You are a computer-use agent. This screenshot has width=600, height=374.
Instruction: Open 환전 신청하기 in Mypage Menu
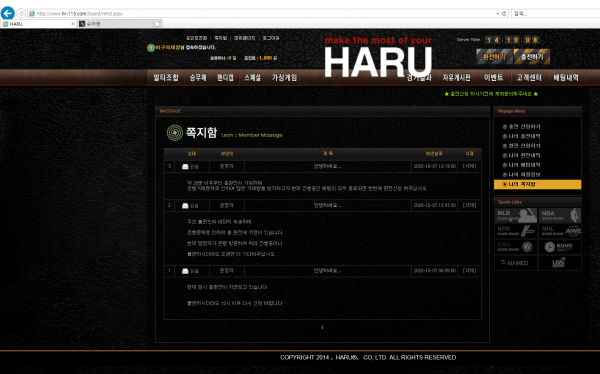point(524,145)
